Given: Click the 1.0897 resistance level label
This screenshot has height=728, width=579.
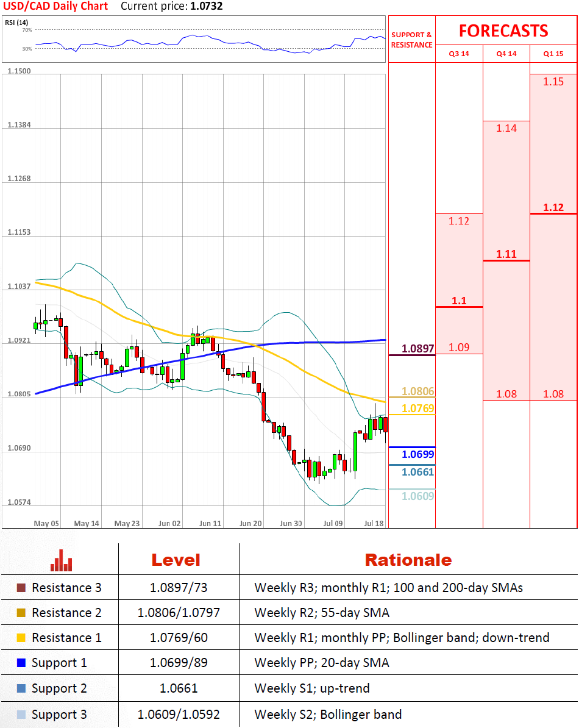Looking at the screenshot, I should coord(417,349).
